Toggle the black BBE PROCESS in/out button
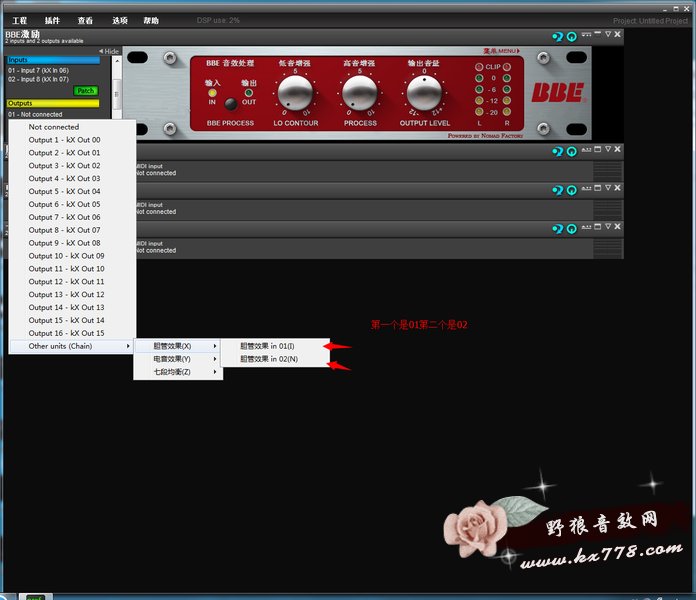696x600 pixels. point(230,103)
